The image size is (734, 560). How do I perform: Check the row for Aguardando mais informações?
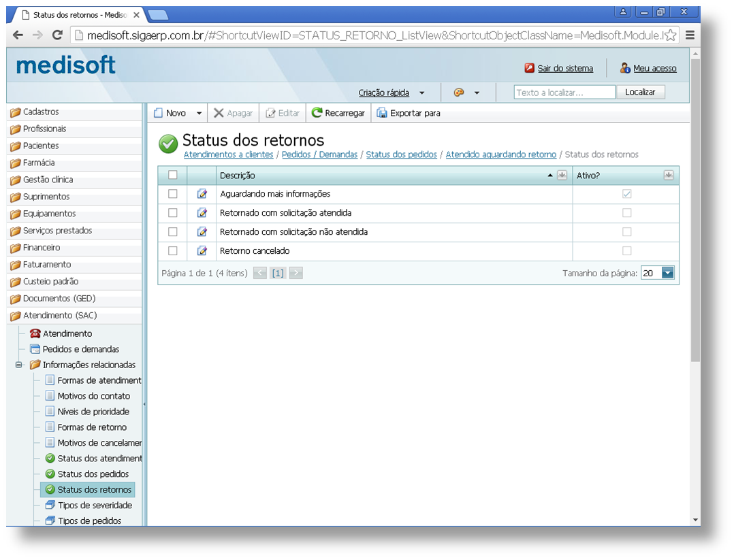point(173,194)
